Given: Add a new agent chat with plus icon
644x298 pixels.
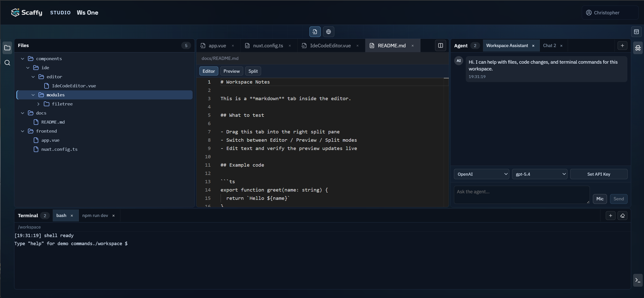Looking at the screenshot, I should (622, 46).
